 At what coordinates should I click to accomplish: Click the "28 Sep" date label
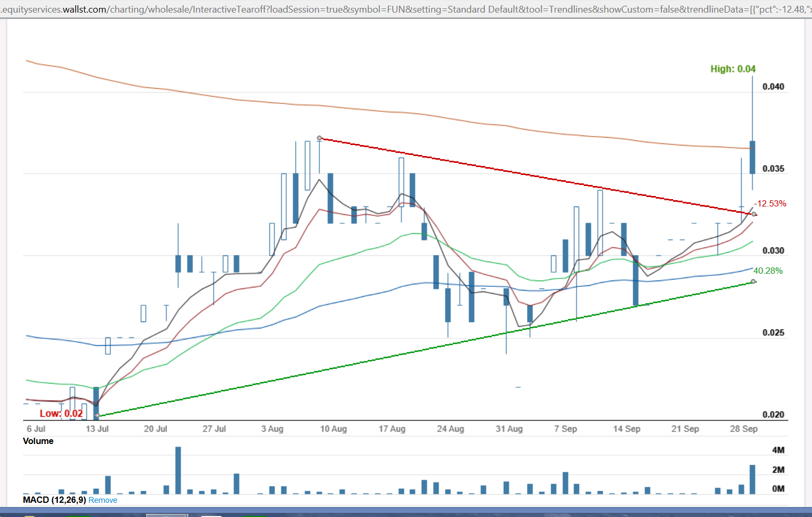[x=744, y=429]
